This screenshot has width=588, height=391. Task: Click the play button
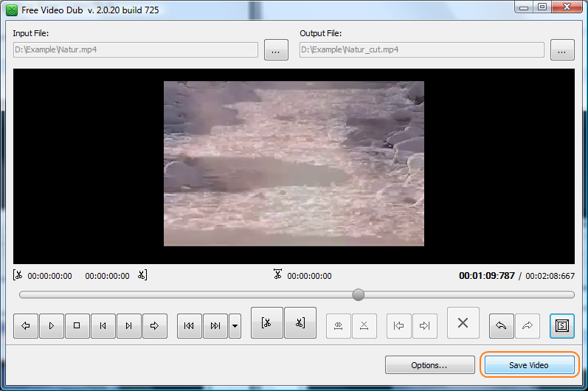tap(52, 325)
